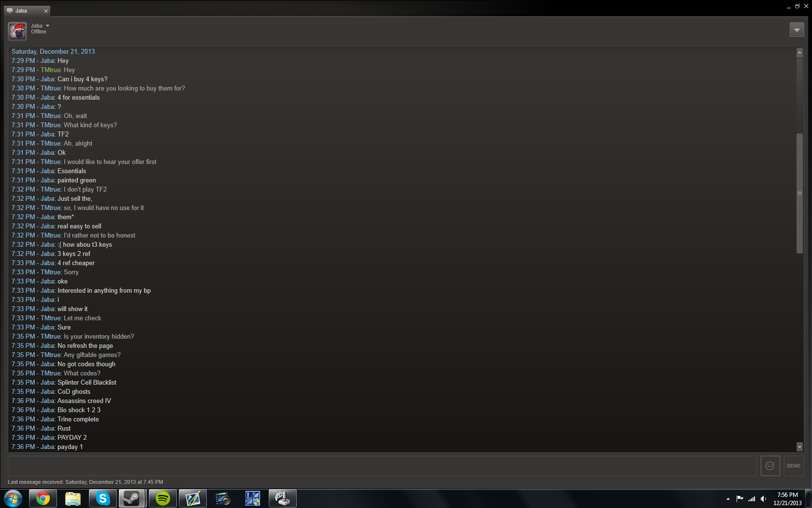The height and width of the screenshot is (508, 812).
Task: Click message 'Any giftable games?'
Action: pyautogui.click(x=92, y=355)
